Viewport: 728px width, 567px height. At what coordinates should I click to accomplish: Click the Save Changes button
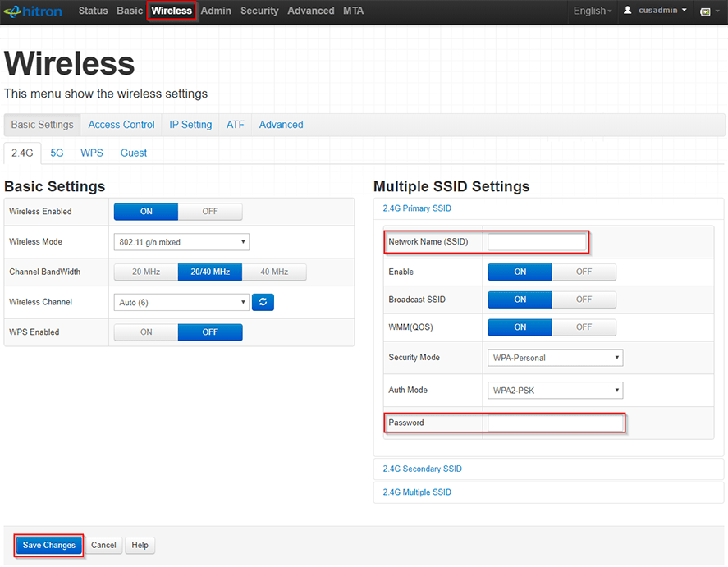tap(48, 545)
